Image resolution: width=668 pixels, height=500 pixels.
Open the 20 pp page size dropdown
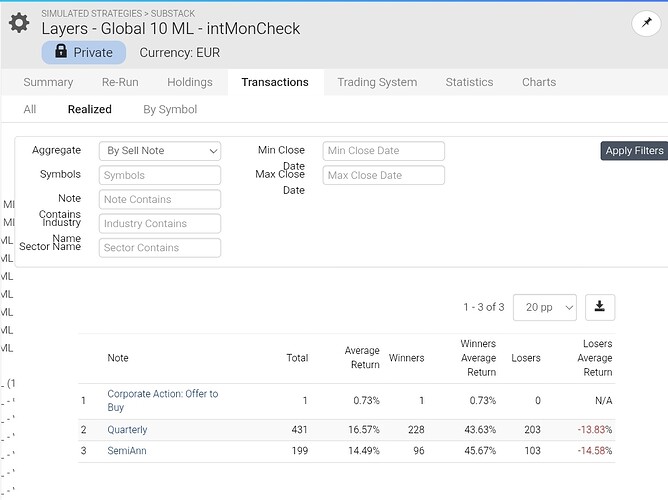point(545,307)
